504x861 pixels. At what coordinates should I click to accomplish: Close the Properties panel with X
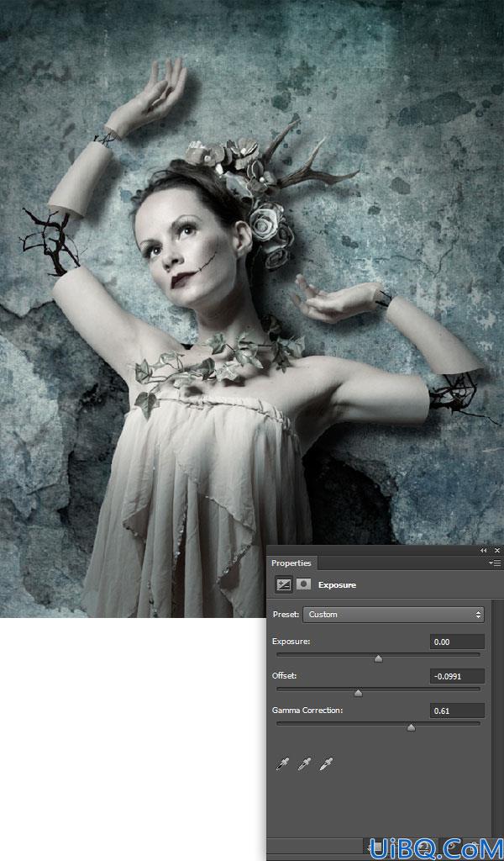497,550
